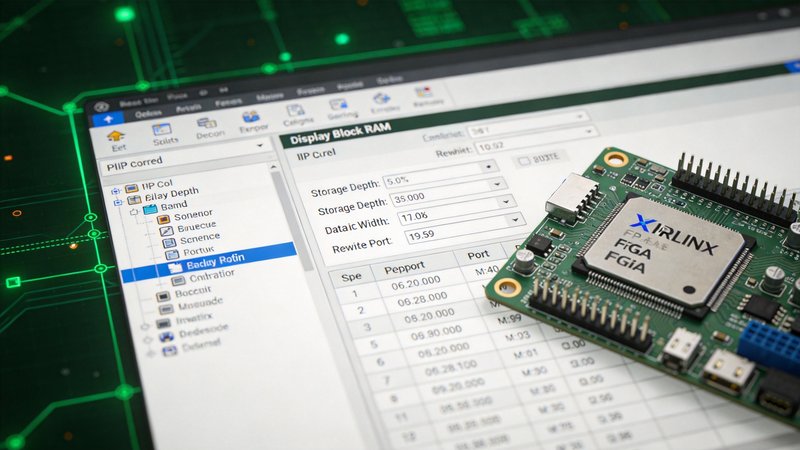
Task: Open the Sciilts toolbar icon
Action: (162, 130)
